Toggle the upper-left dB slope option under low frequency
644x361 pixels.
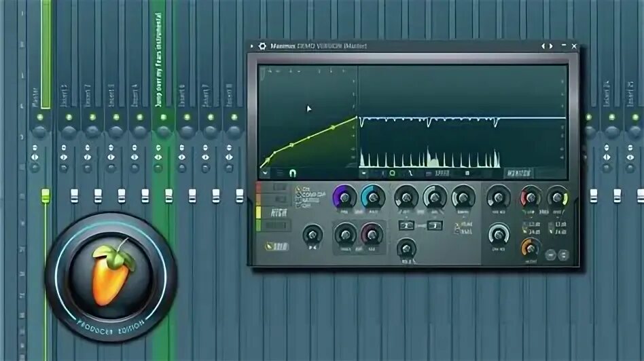[533, 225]
